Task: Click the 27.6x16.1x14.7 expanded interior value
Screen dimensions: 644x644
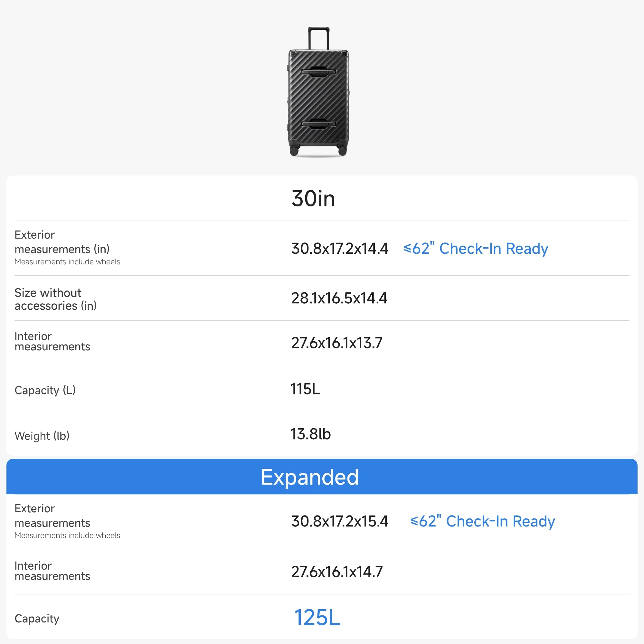Action: (x=337, y=572)
